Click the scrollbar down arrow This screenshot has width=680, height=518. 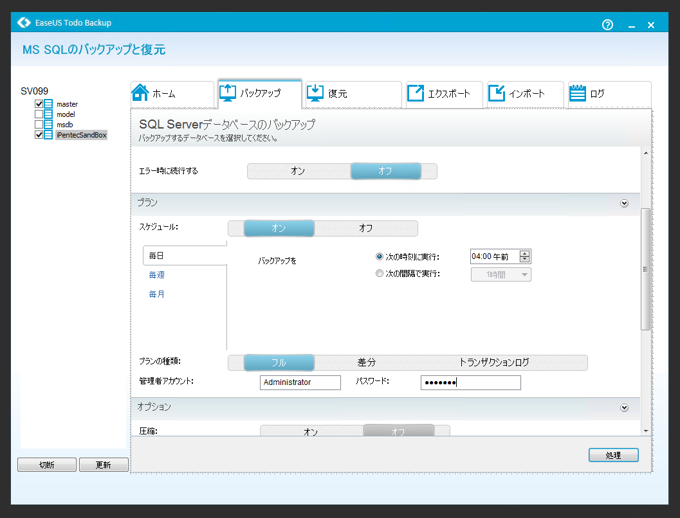tap(646, 431)
